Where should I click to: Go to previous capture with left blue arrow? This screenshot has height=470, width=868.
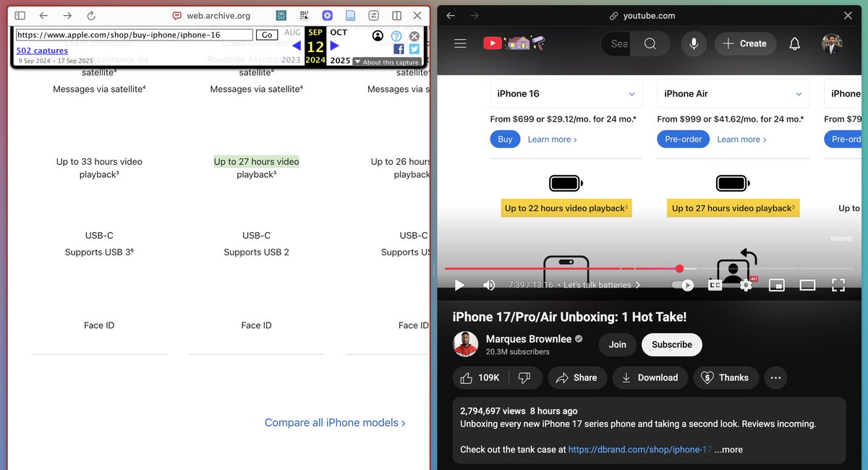pos(296,46)
